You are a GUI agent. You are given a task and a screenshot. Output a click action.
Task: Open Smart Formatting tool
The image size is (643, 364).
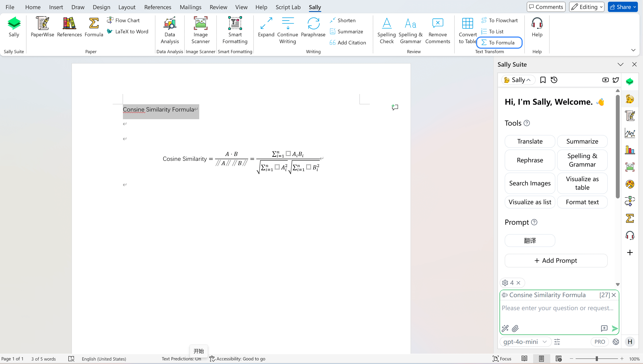coord(235,31)
